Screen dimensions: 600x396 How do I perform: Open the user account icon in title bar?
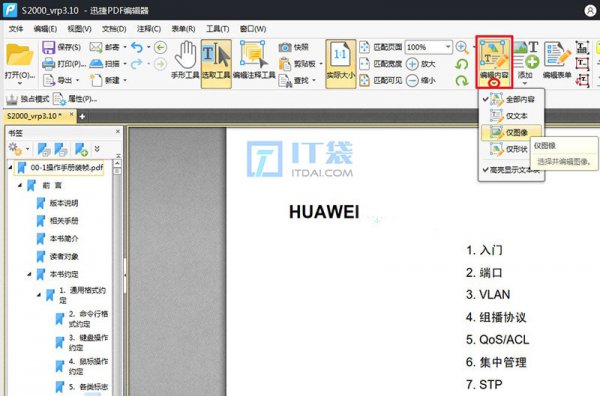point(590,10)
